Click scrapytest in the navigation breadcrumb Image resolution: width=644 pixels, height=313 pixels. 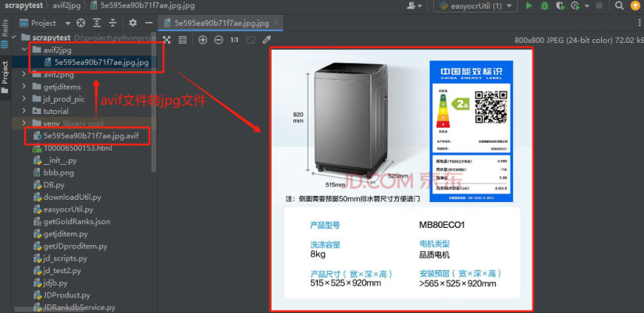(x=26, y=5)
